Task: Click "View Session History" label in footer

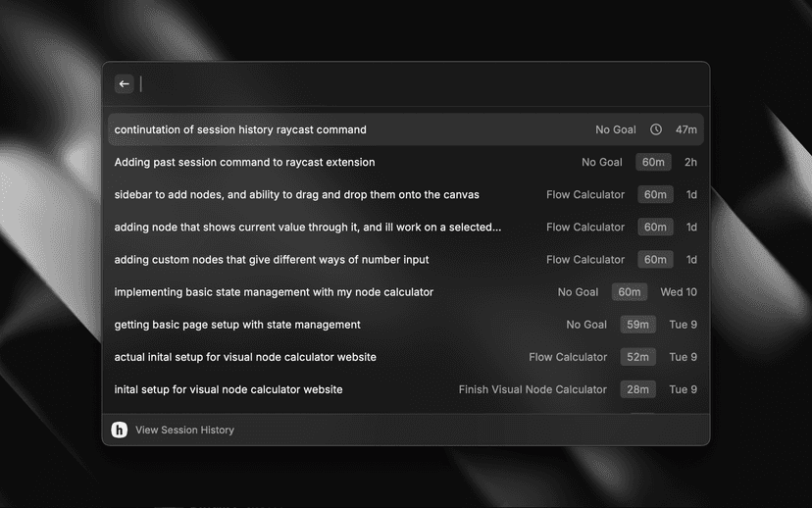Action: pyautogui.click(x=185, y=430)
